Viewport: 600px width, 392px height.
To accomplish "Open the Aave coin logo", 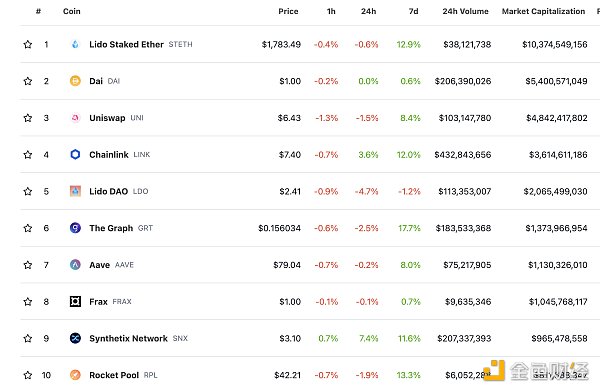I will click(75, 265).
